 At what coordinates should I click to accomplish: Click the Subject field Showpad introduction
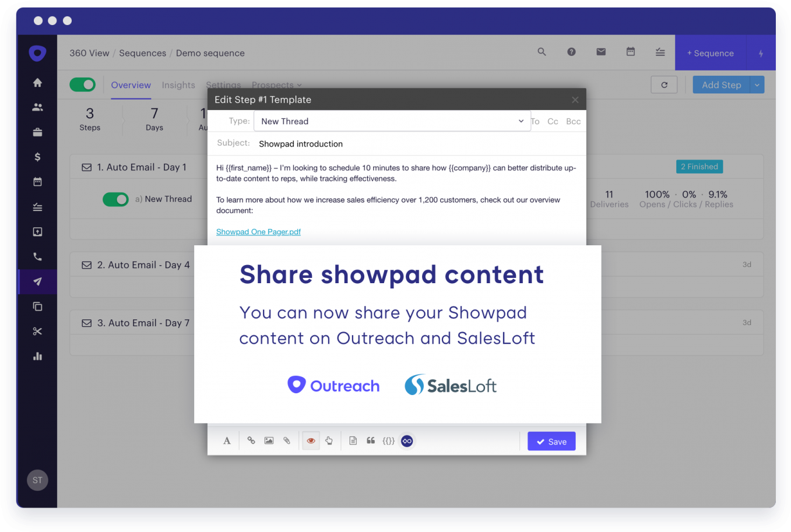301,144
